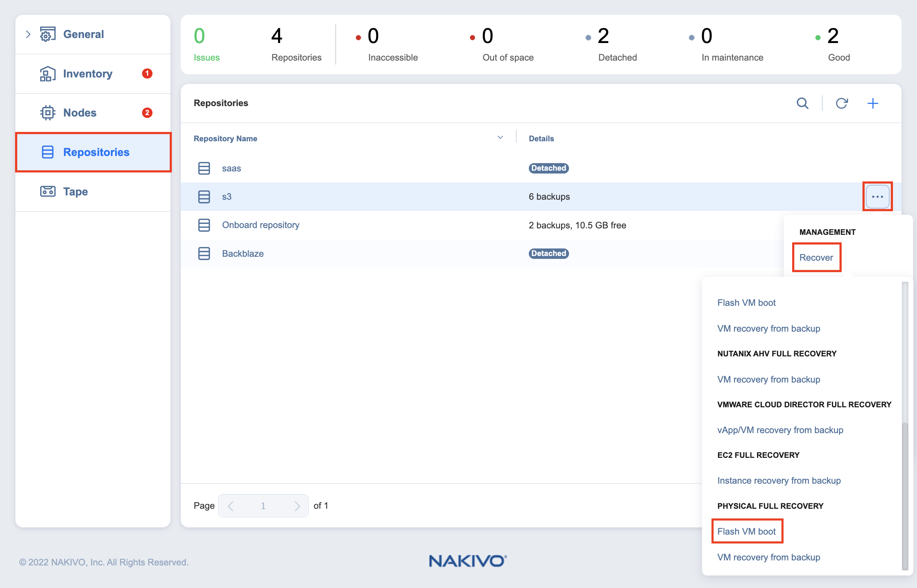917x588 pixels.
Task: Click the '6 backups' details text
Action: (x=549, y=196)
